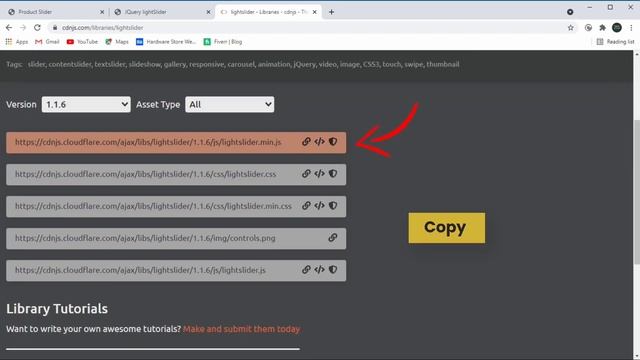Copy link tag icon for lightslider.min.css row
Viewport: 640px width, 360px height.
pyautogui.click(x=320, y=206)
